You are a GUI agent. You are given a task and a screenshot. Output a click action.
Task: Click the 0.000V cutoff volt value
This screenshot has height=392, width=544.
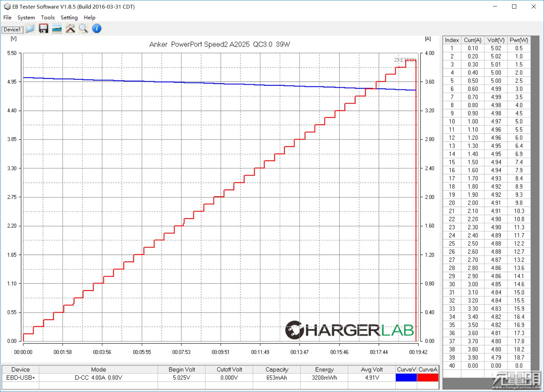pyautogui.click(x=229, y=378)
